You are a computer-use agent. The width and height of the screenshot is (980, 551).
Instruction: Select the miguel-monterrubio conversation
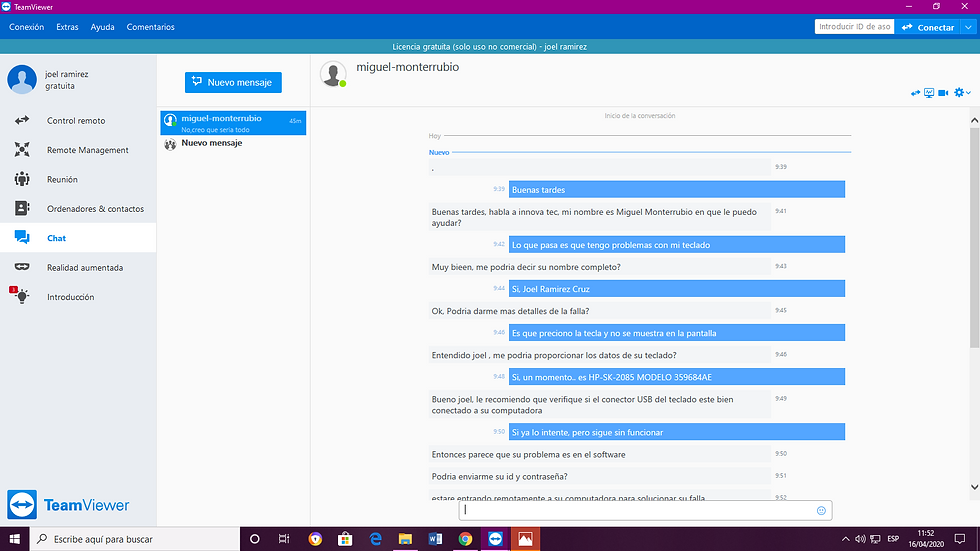point(233,122)
